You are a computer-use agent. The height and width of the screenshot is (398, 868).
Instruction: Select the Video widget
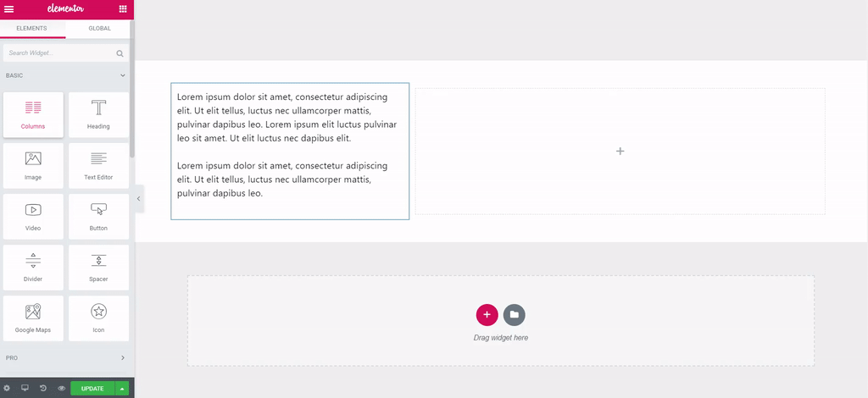point(33,216)
